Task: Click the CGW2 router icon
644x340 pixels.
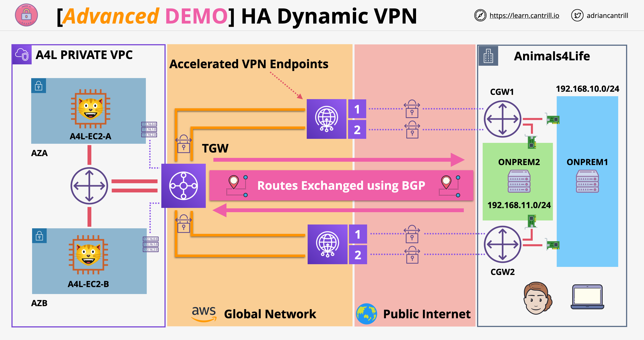Action: (x=502, y=244)
